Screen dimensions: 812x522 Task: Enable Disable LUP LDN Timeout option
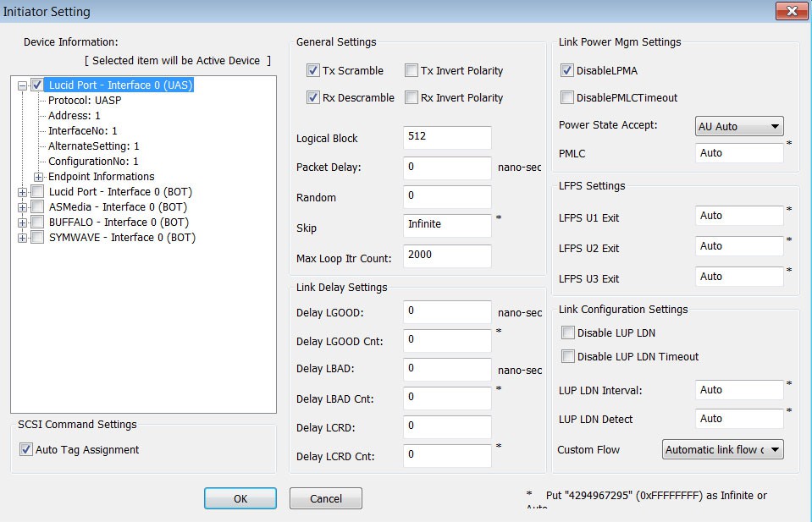coord(568,356)
